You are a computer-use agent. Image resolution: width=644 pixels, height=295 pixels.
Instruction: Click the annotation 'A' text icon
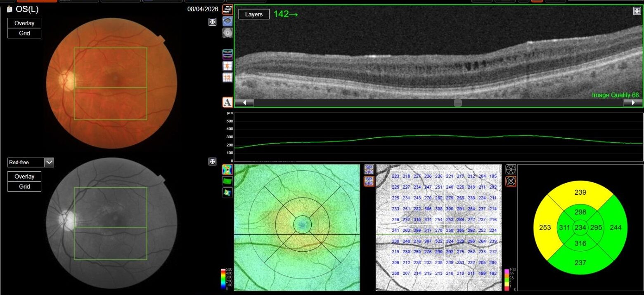pyautogui.click(x=227, y=102)
